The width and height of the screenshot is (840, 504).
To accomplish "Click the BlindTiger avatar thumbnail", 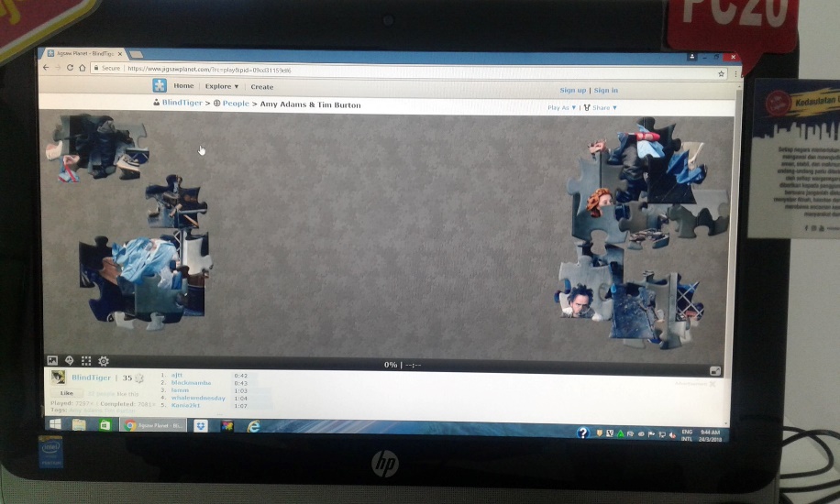I will (58, 378).
